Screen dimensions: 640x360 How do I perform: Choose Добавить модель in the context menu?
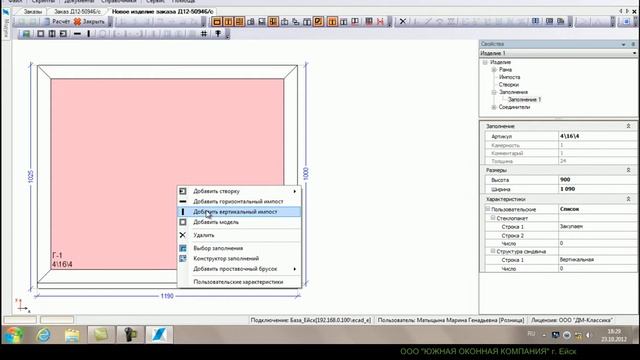[x=239, y=222]
